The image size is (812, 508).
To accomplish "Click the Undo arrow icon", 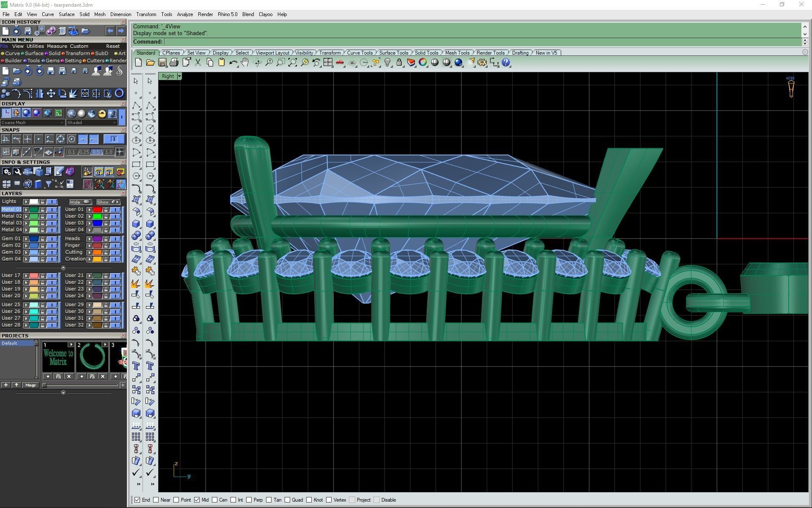I will pyautogui.click(x=233, y=63).
